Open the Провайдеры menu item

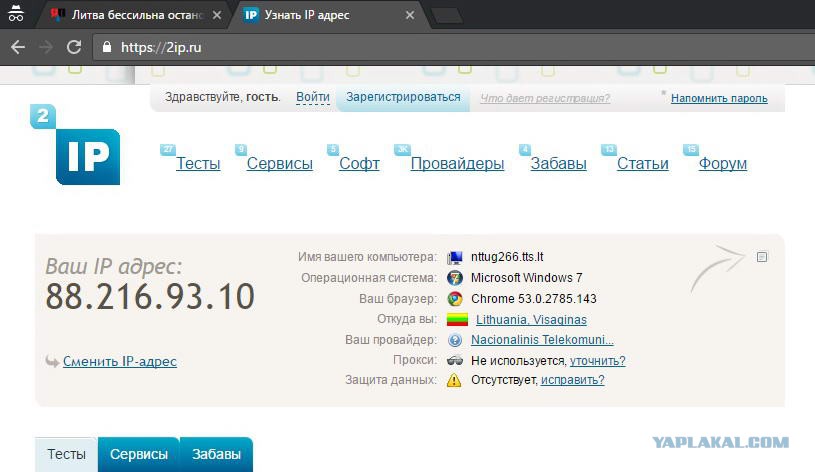pyautogui.click(x=457, y=163)
